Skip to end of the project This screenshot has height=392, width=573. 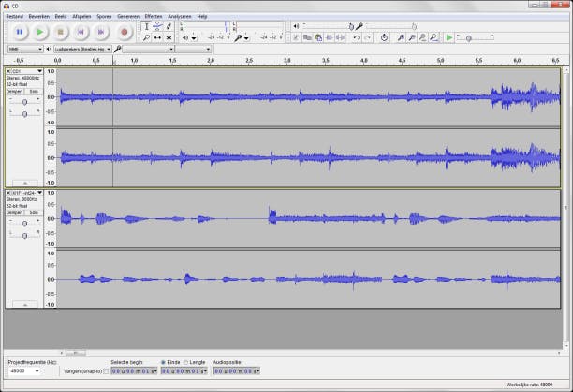pos(102,33)
